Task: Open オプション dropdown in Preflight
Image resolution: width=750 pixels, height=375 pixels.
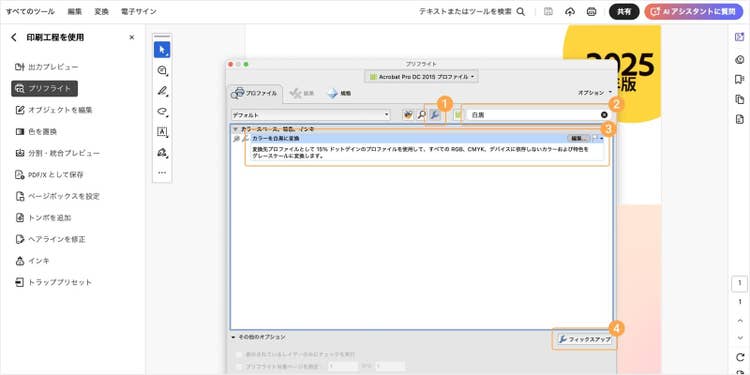Action: 595,92
